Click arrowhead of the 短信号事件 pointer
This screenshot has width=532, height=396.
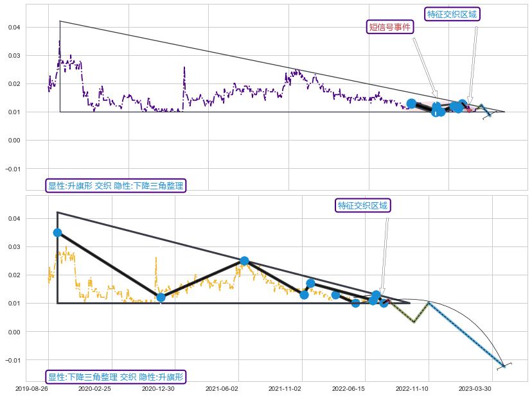point(436,95)
